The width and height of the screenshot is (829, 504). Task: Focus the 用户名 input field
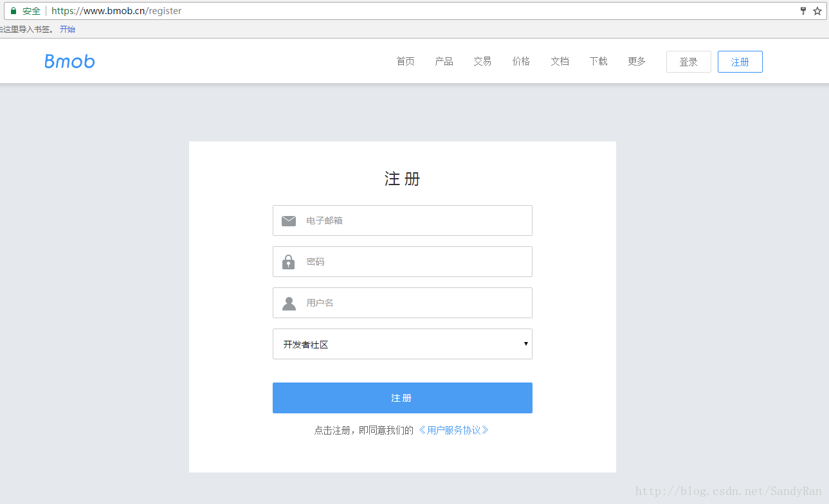403,303
